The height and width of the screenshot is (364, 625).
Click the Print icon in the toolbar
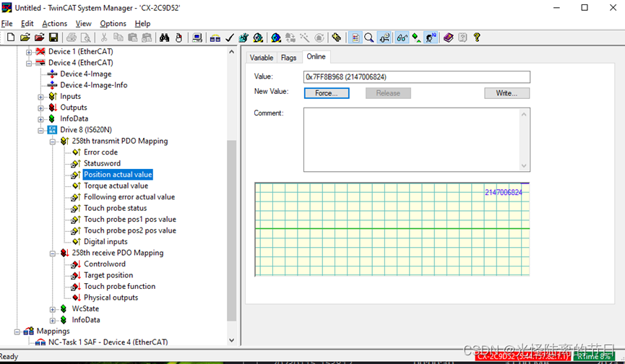click(72, 38)
